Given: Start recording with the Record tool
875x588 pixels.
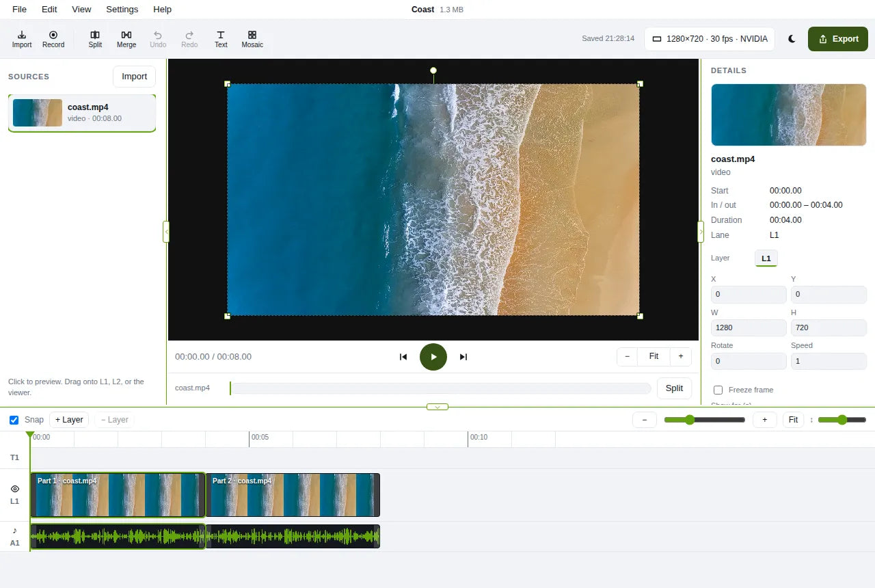Looking at the screenshot, I should point(53,39).
